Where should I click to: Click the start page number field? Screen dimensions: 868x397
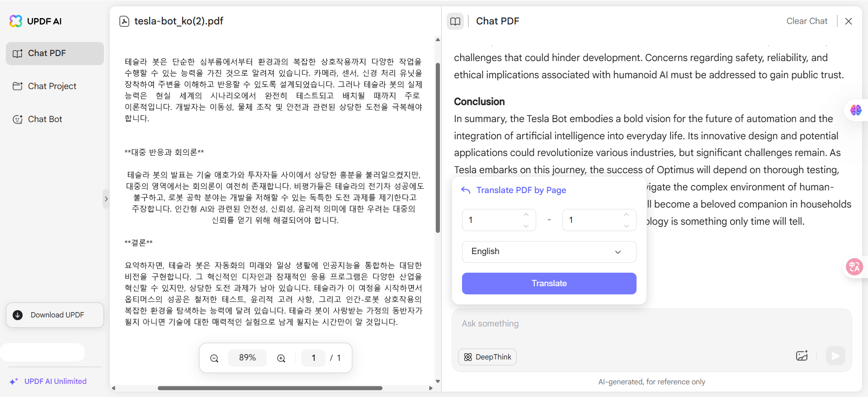coord(499,220)
